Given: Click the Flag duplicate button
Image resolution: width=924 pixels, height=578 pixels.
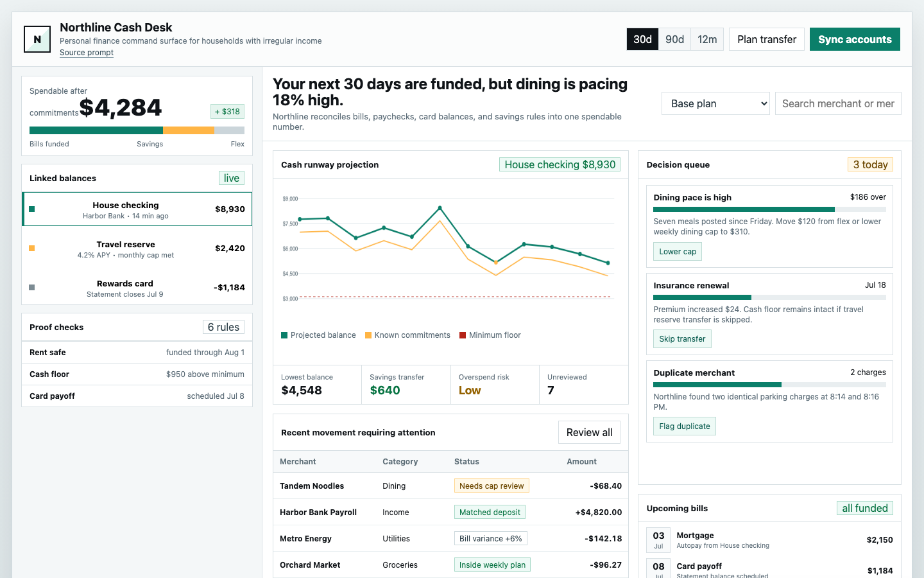Looking at the screenshot, I should click(x=685, y=426).
